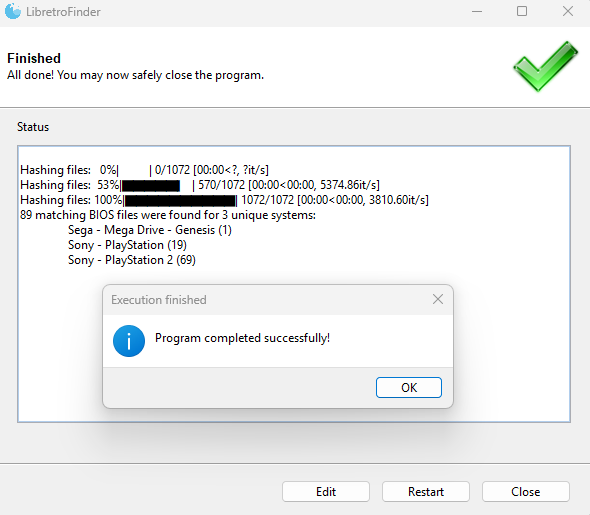Click 'All done! You may now safely close' text
The image size is (590, 515).
point(135,75)
